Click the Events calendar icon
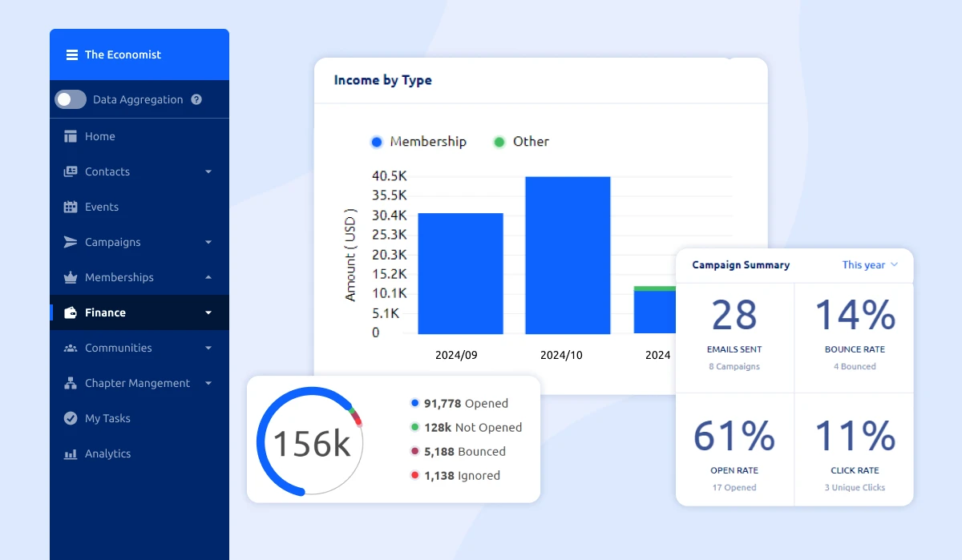Image resolution: width=962 pixels, height=560 pixels. pyautogui.click(x=71, y=207)
